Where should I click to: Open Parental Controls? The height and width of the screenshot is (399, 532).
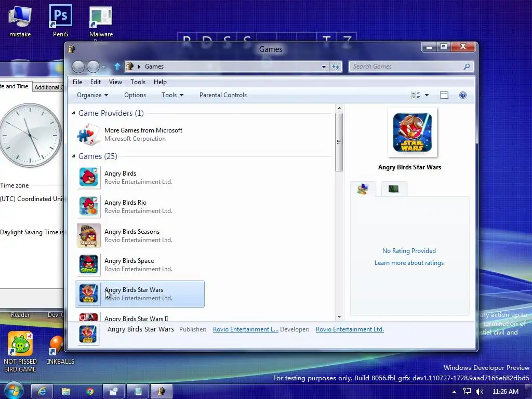tap(223, 95)
